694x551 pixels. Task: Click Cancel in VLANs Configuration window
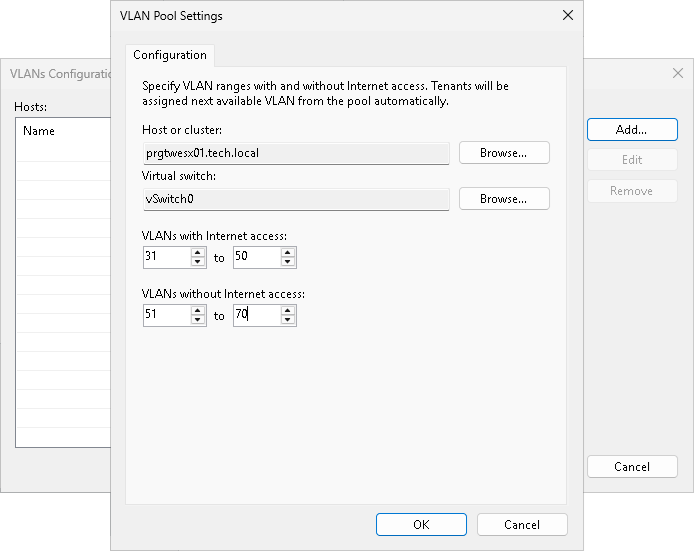pyautogui.click(x=632, y=466)
